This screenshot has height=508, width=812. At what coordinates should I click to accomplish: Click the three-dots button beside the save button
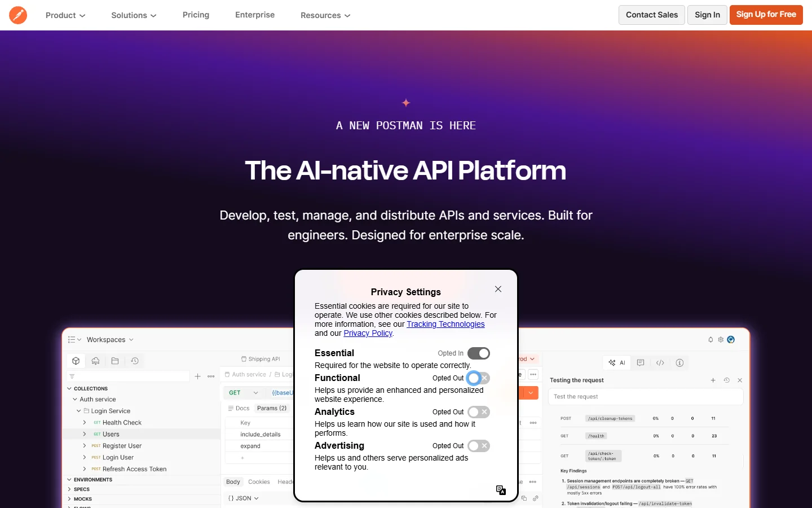533,374
